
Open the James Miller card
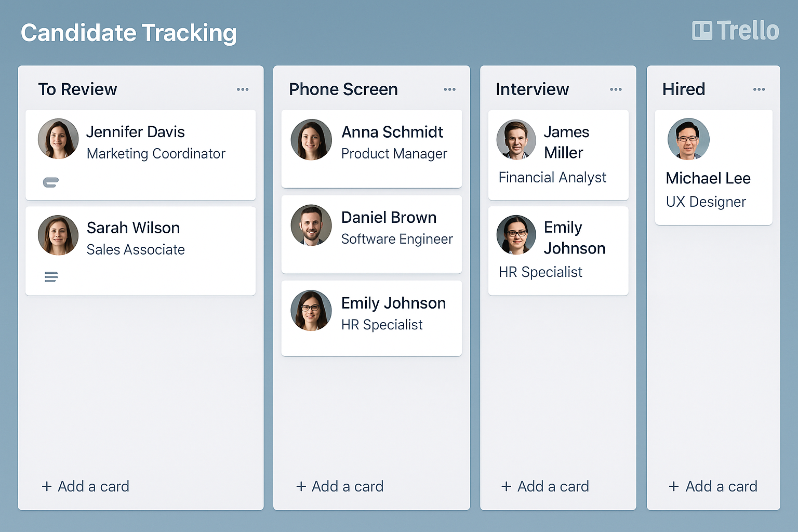coord(558,154)
